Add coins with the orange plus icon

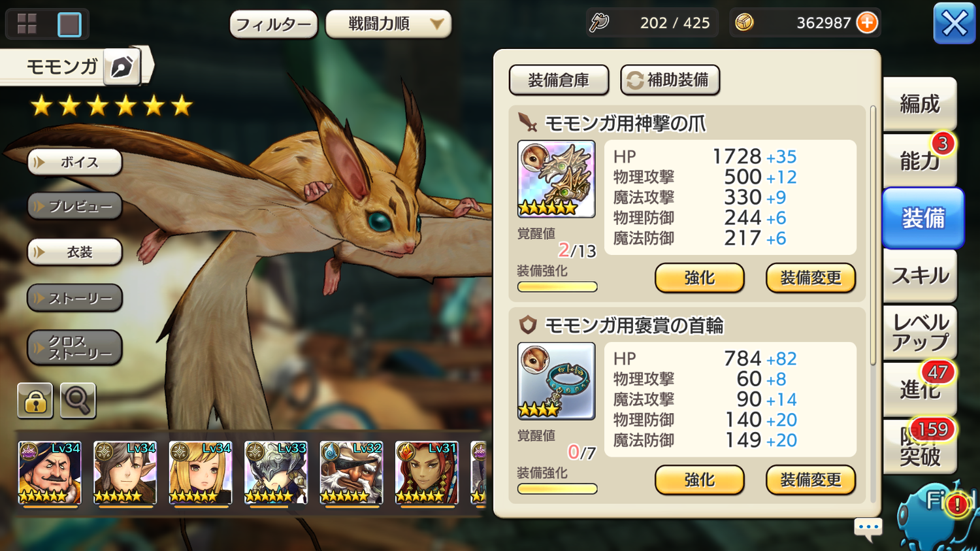pyautogui.click(x=867, y=23)
